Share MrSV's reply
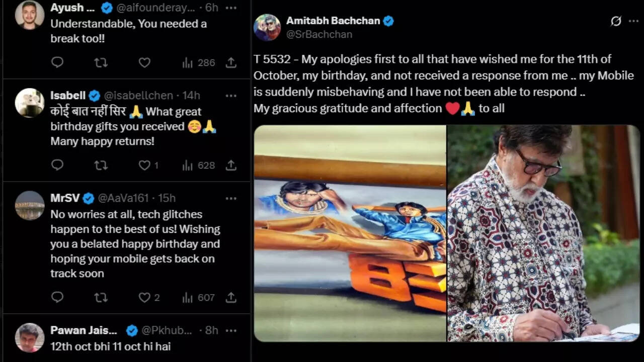This screenshot has width=644, height=362. (x=231, y=298)
